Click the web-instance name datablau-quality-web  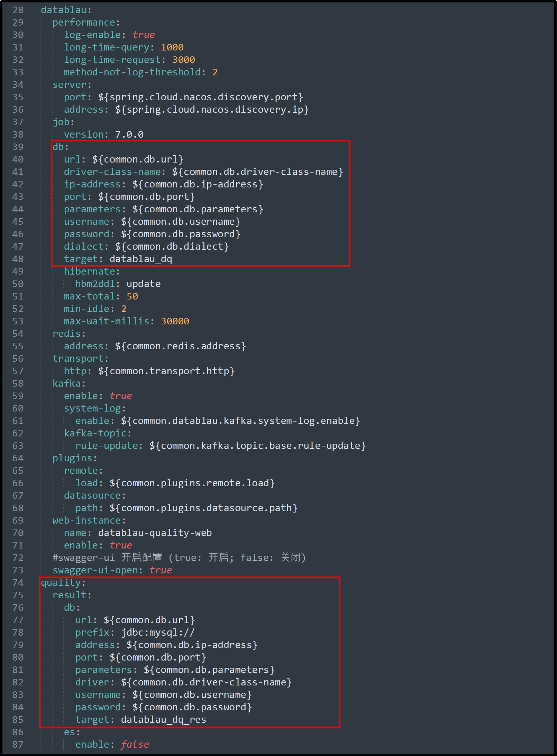[155, 533]
